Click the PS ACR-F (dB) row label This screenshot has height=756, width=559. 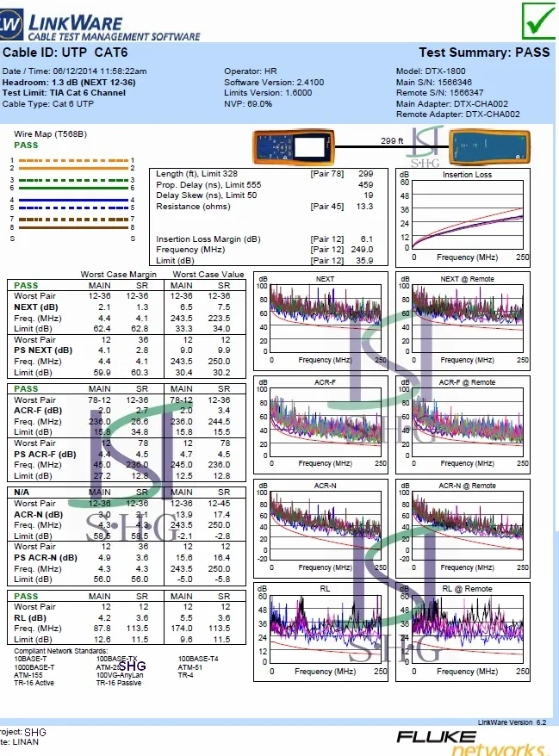click(45, 454)
